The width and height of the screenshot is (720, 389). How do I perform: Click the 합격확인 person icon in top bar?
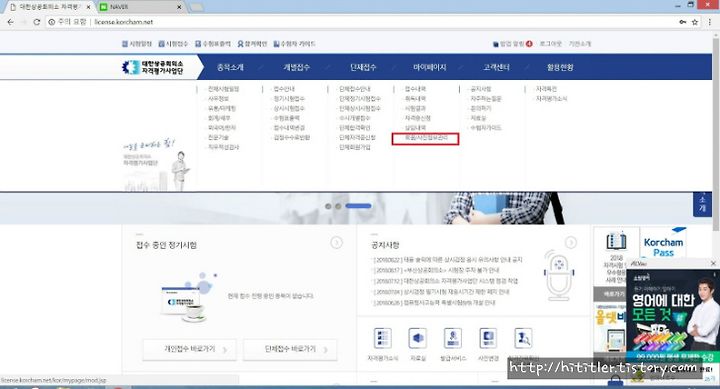(240, 44)
